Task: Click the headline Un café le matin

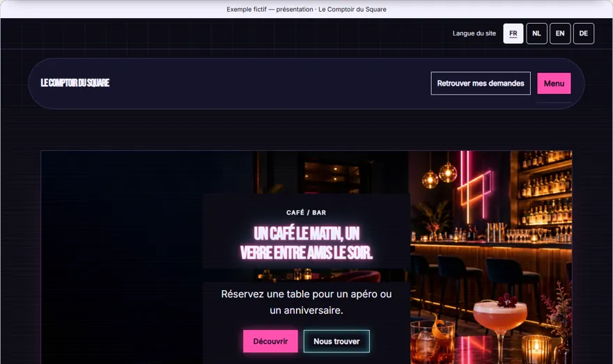Action: pyautogui.click(x=306, y=243)
